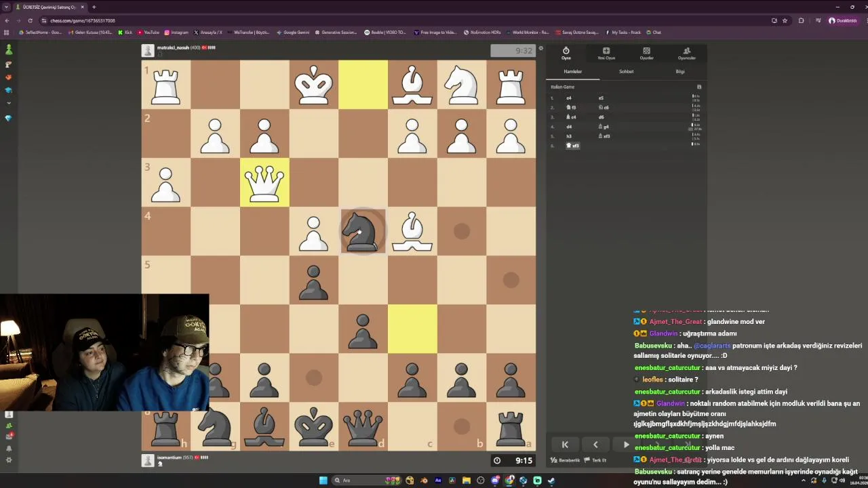Open board settings gear icon
868x488 pixels.
point(540,49)
